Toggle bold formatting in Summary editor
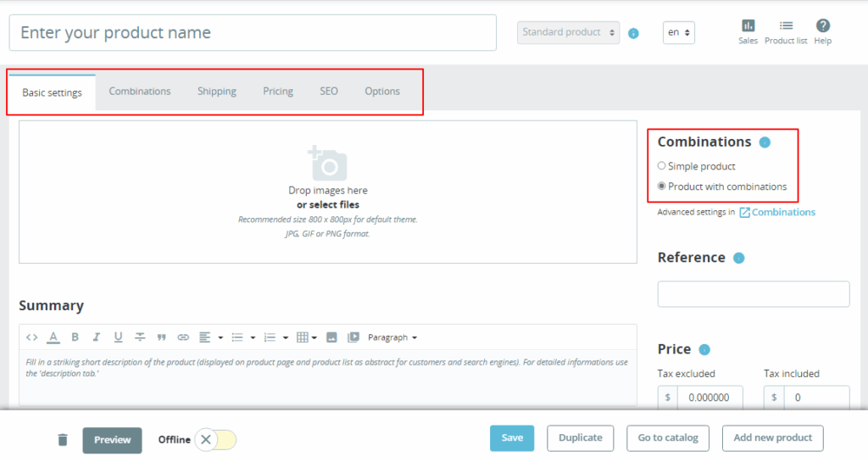The image size is (868, 462). [x=75, y=337]
